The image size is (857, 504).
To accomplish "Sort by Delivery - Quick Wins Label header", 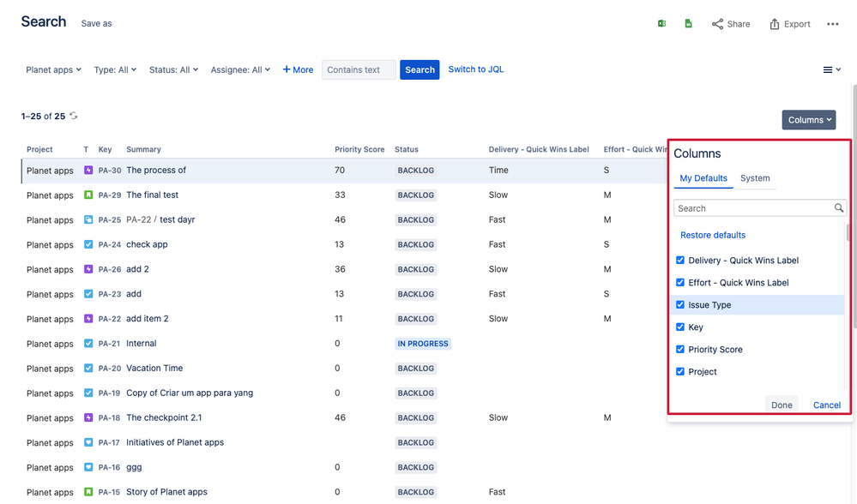I will (x=539, y=149).
